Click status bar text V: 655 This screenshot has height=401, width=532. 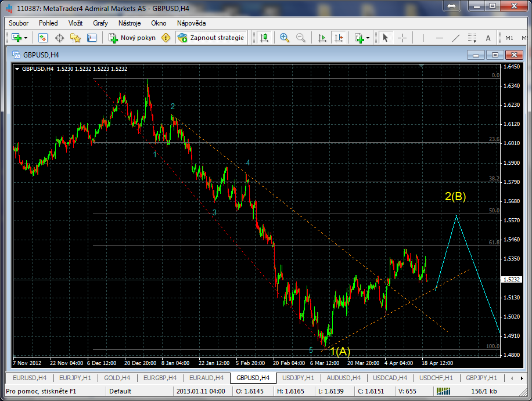coord(407,391)
